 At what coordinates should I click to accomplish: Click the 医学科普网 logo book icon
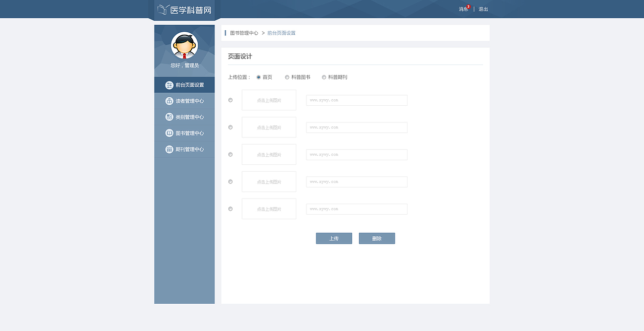click(162, 9)
